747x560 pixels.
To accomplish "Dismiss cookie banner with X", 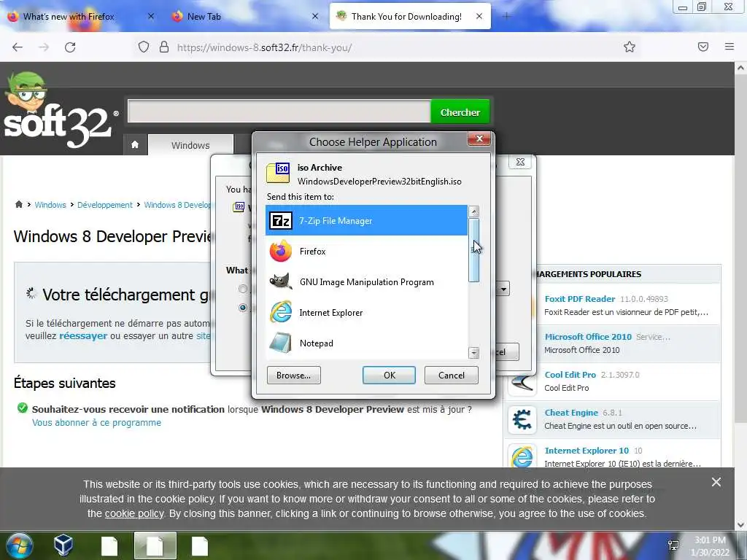I will point(716,483).
